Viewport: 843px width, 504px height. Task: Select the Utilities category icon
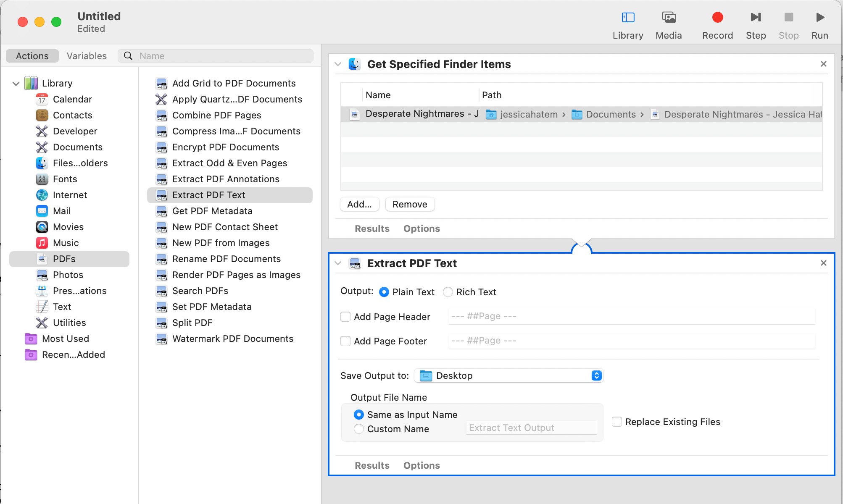[42, 323]
